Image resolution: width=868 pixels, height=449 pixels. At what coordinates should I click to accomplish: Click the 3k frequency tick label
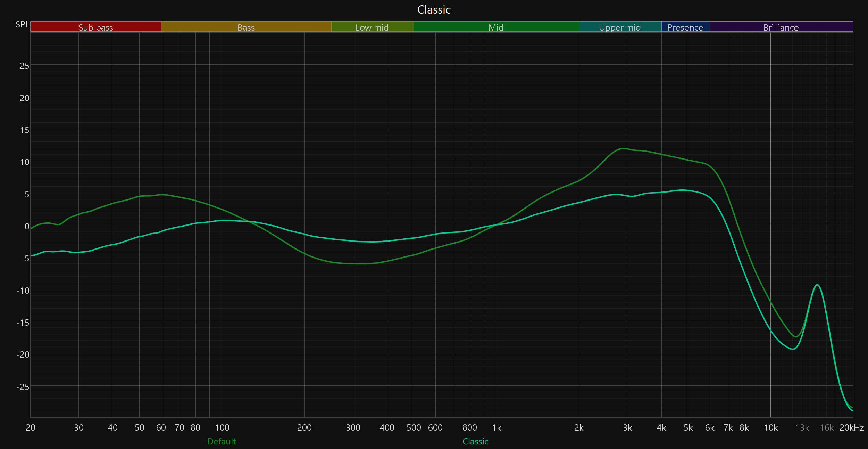click(x=627, y=427)
